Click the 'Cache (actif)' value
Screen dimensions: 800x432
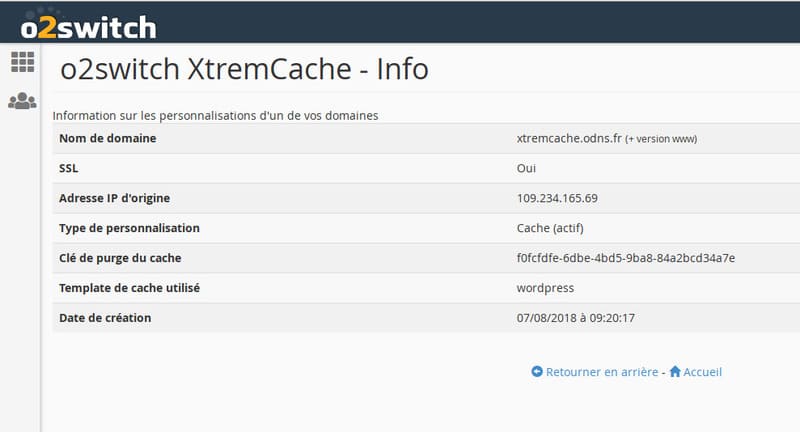(550, 228)
